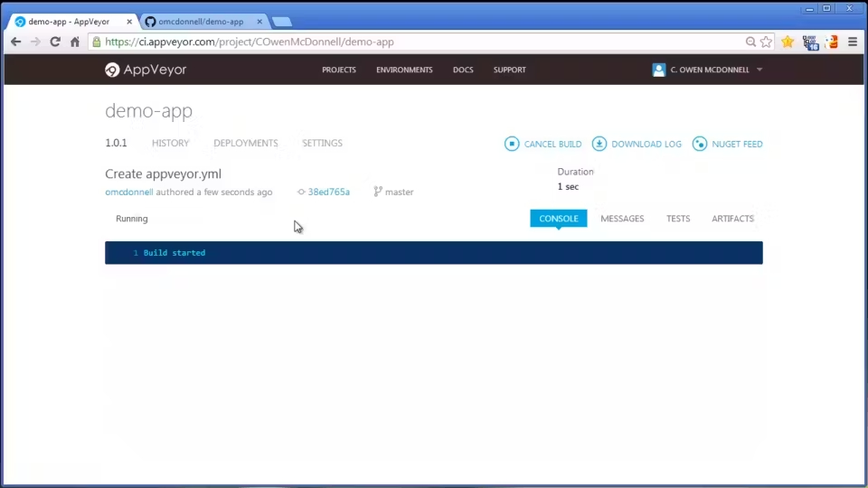Viewport: 868px width, 488px height.
Task: Reload the page with the refresh icon
Action: (x=55, y=42)
